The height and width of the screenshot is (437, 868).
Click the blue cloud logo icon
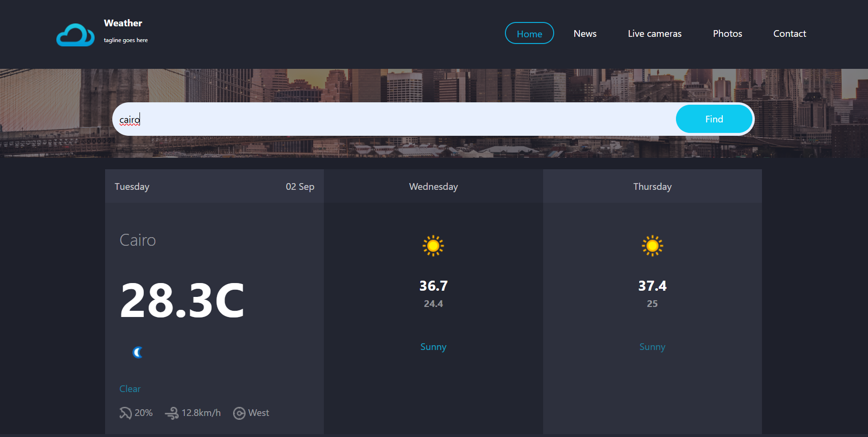coord(75,34)
